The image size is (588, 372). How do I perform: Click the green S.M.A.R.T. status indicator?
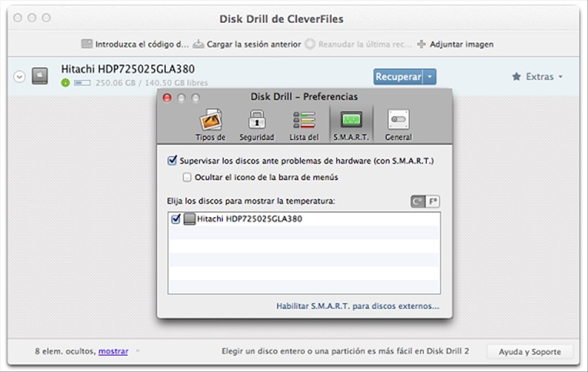coord(66,83)
